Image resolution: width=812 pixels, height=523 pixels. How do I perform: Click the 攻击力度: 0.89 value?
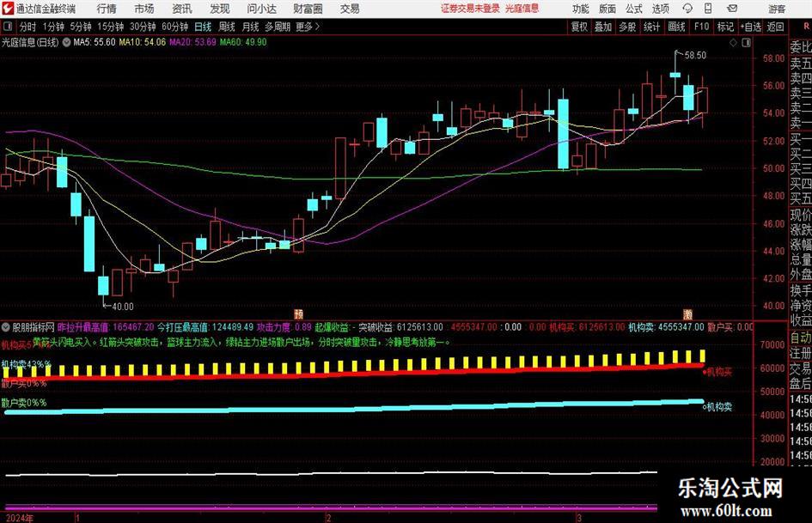click(x=284, y=327)
